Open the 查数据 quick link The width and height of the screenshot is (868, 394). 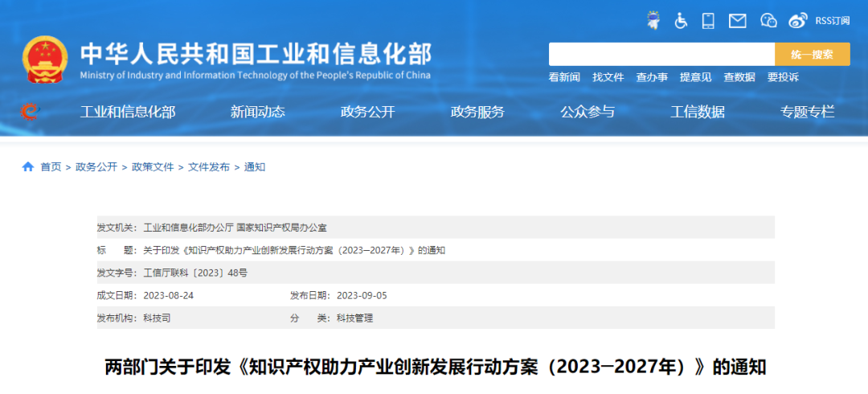(739, 77)
